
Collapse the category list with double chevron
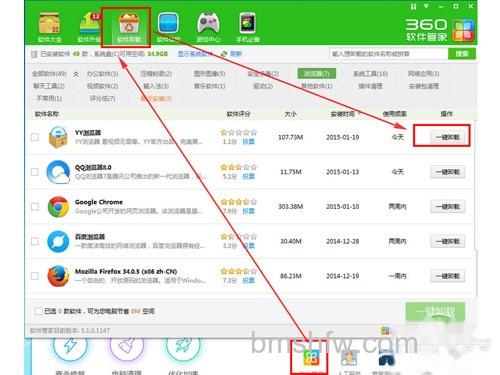pyautogui.click(x=76, y=74)
